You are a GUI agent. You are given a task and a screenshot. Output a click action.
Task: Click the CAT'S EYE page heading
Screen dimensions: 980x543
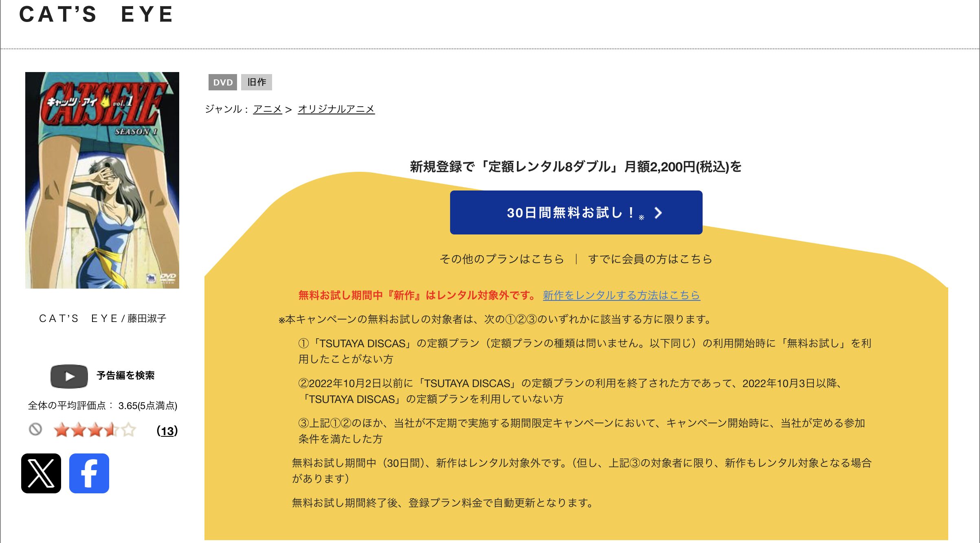pos(97,14)
